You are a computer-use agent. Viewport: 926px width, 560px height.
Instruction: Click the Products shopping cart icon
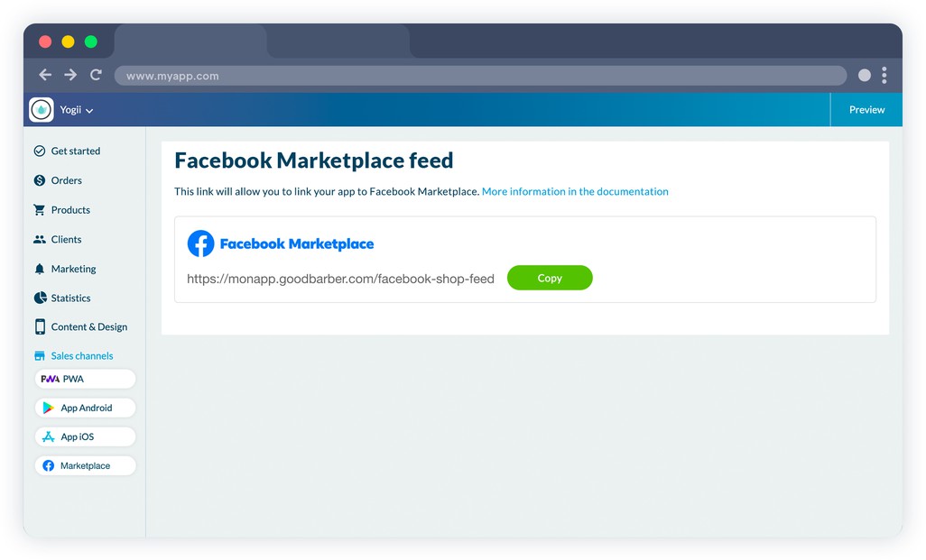pyautogui.click(x=40, y=210)
